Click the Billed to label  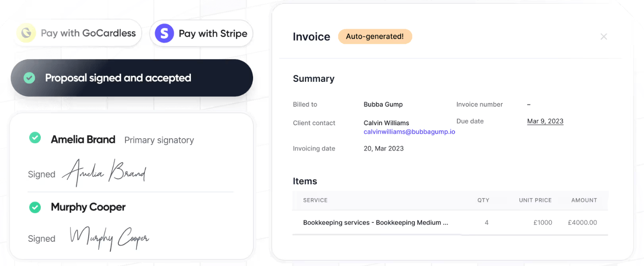pos(305,104)
